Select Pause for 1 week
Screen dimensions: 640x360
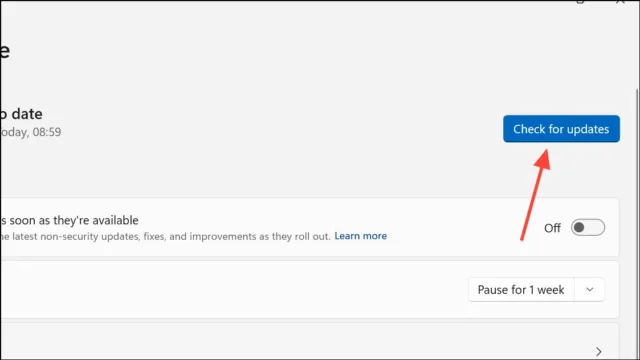[521, 290]
